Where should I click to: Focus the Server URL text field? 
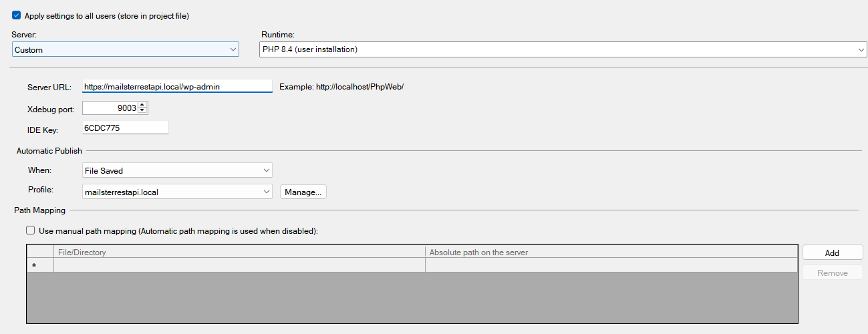click(177, 86)
